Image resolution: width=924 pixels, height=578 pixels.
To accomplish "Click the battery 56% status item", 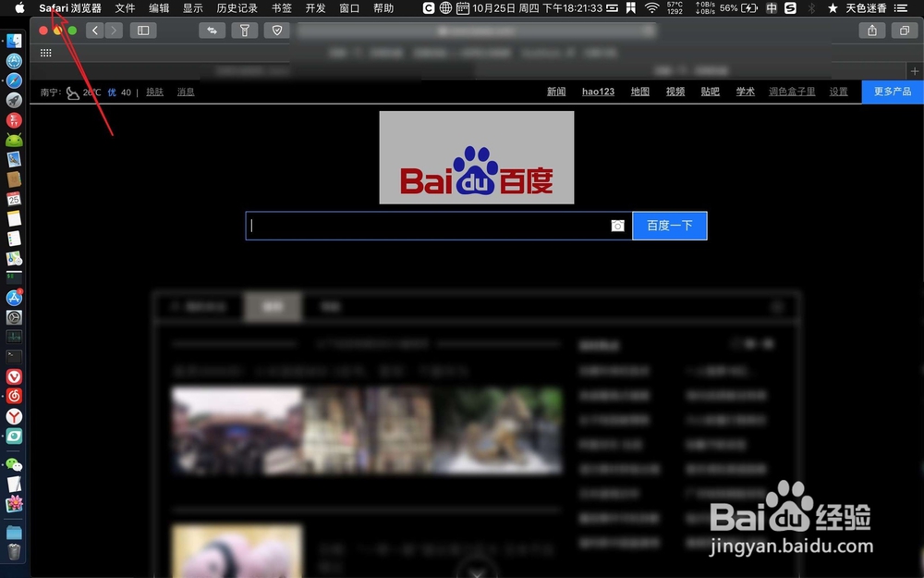I will pos(737,8).
